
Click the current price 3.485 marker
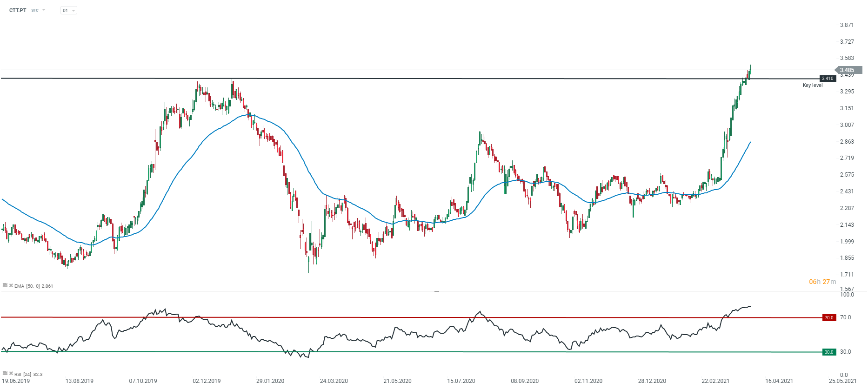pyautogui.click(x=849, y=70)
